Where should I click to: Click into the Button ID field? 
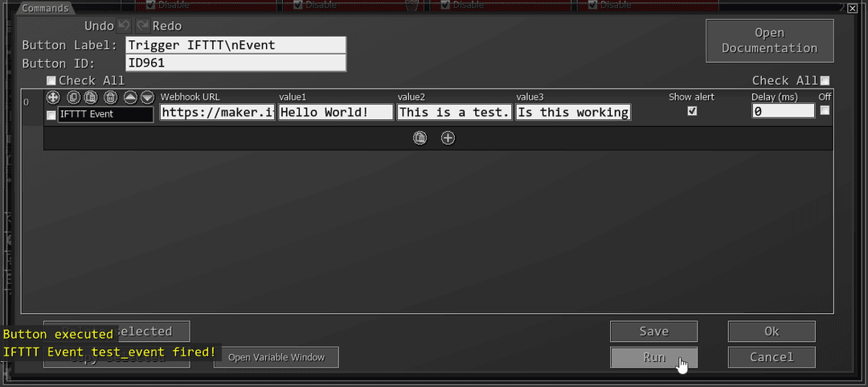pos(235,64)
